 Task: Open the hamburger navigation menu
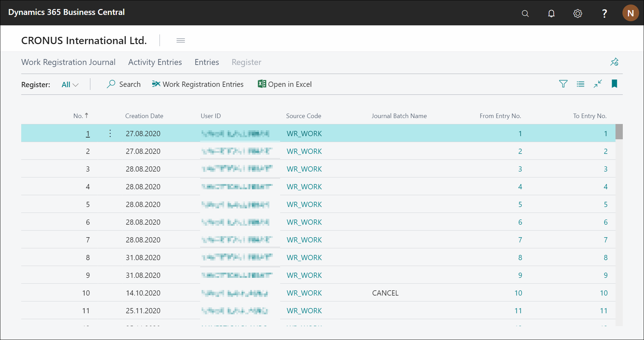point(181,40)
